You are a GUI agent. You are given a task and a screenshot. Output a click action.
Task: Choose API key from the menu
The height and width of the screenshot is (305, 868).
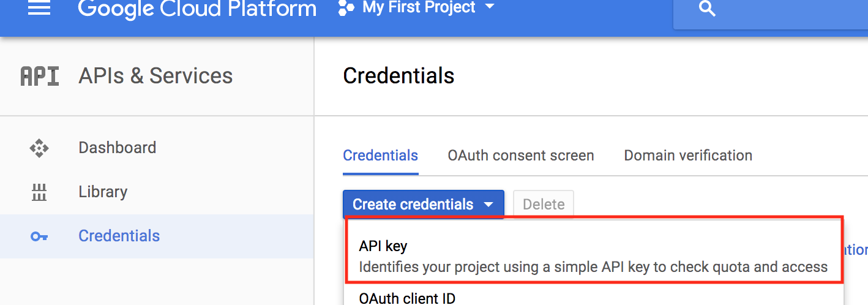coord(383,246)
